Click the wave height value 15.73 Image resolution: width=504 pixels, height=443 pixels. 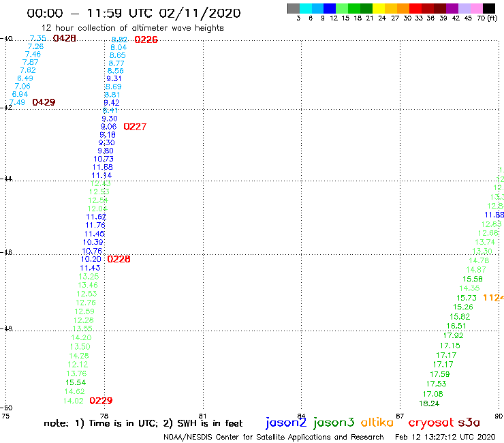467,298
